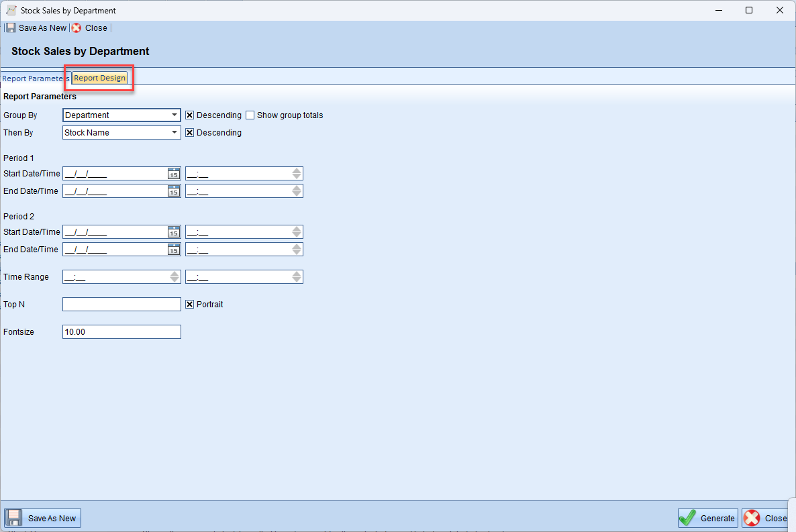Expand the Group By Department dropdown
Screen dimensions: 796x532
click(175, 115)
